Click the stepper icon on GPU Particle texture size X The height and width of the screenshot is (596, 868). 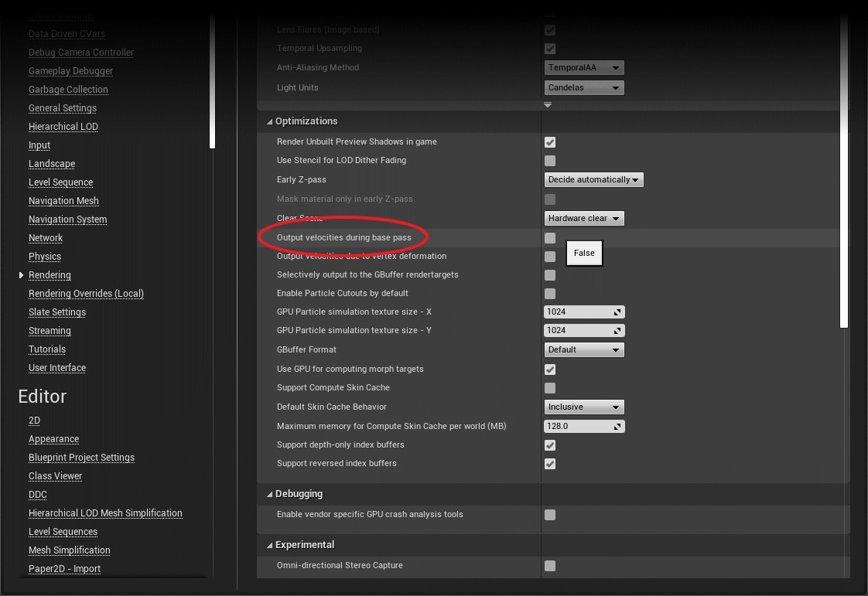click(x=617, y=312)
